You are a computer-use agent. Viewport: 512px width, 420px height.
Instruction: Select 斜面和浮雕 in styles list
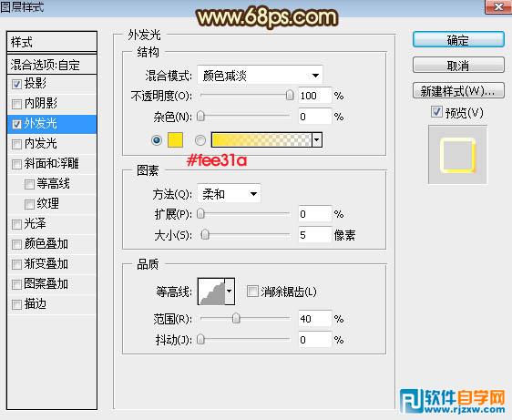(x=52, y=164)
